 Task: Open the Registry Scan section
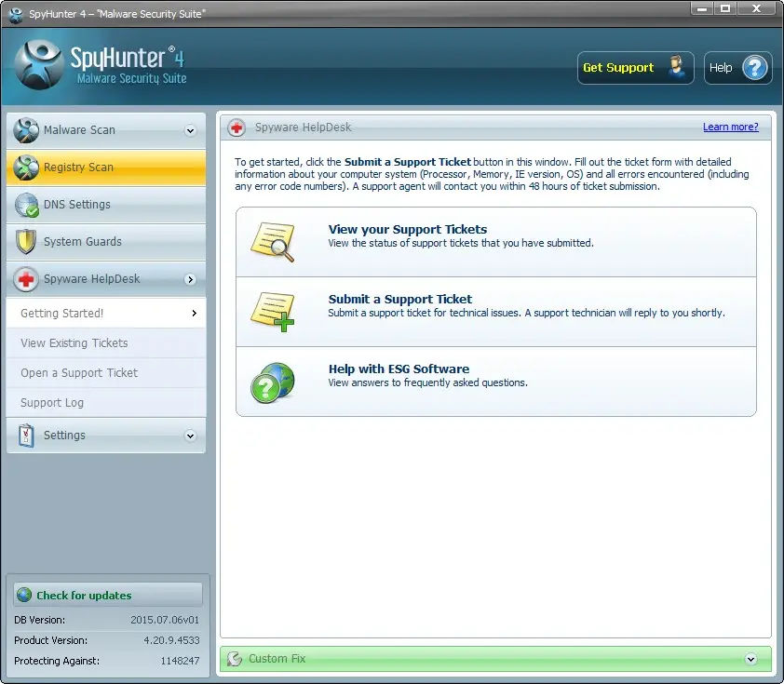pyautogui.click(x=106, y=168)
